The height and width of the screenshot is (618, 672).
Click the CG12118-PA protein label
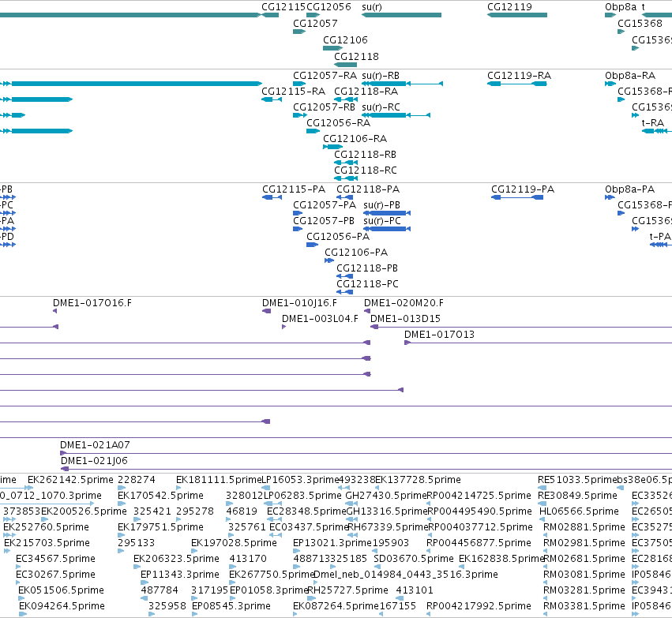[368, 189]
